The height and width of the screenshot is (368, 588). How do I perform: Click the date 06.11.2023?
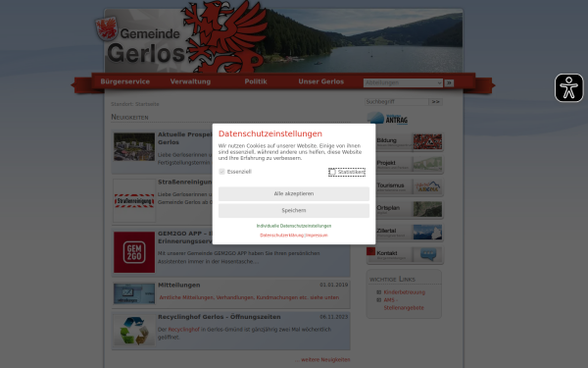(x=334, y=317)
